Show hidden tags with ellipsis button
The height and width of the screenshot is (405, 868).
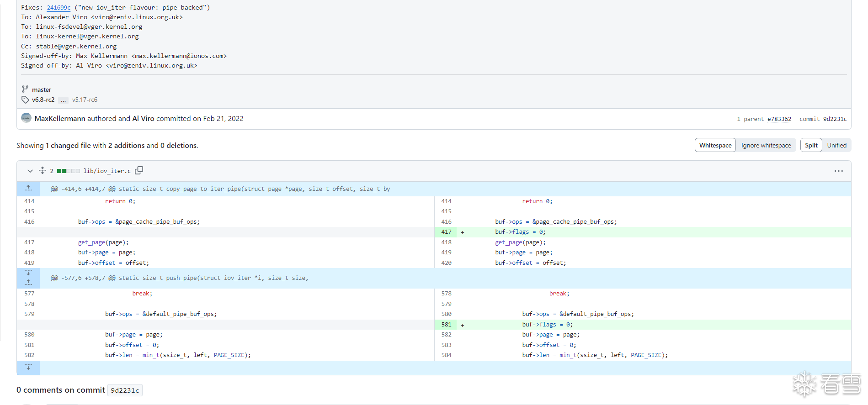coord(63,100)
